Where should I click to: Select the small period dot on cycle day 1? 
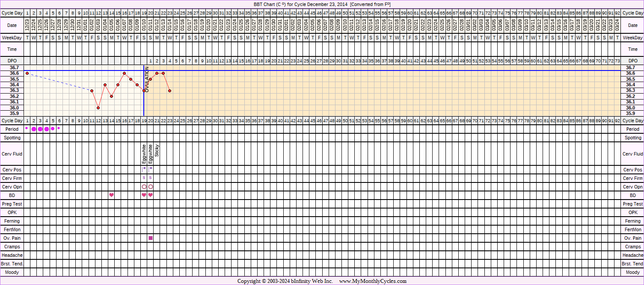tap(27, 128)
